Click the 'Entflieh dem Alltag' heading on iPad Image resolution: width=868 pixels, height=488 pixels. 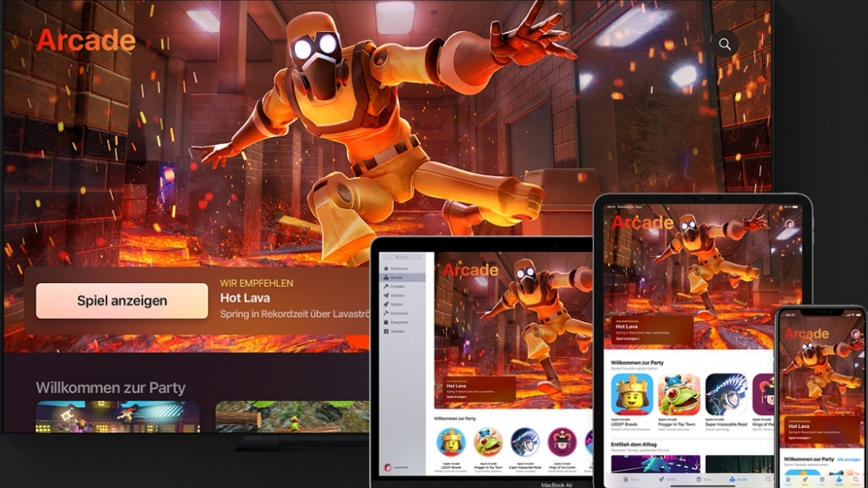(x=634, y=445)
